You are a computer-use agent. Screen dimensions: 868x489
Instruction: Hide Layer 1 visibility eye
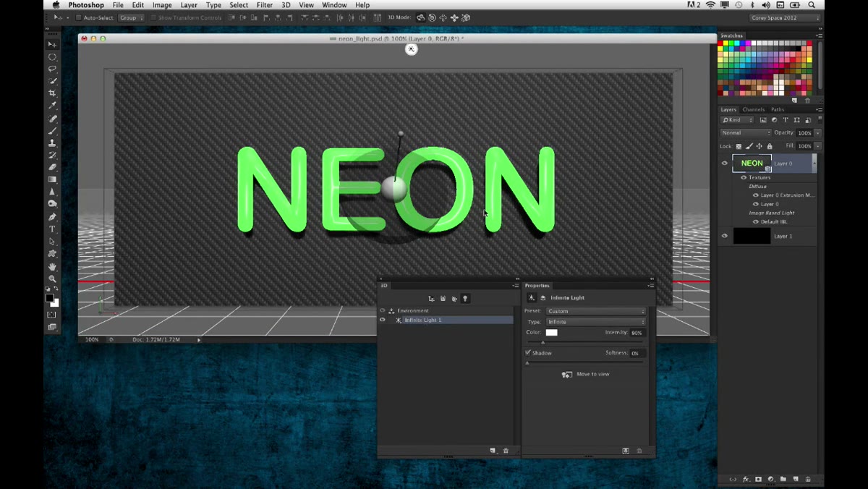(725, 236)
